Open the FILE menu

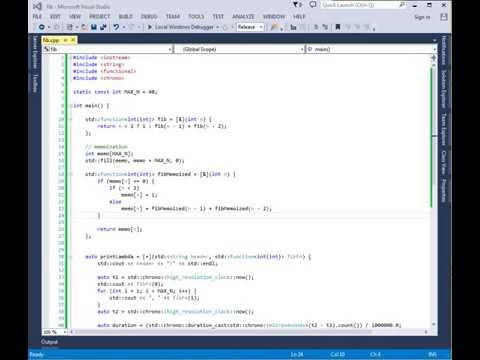tap(37, 16)
